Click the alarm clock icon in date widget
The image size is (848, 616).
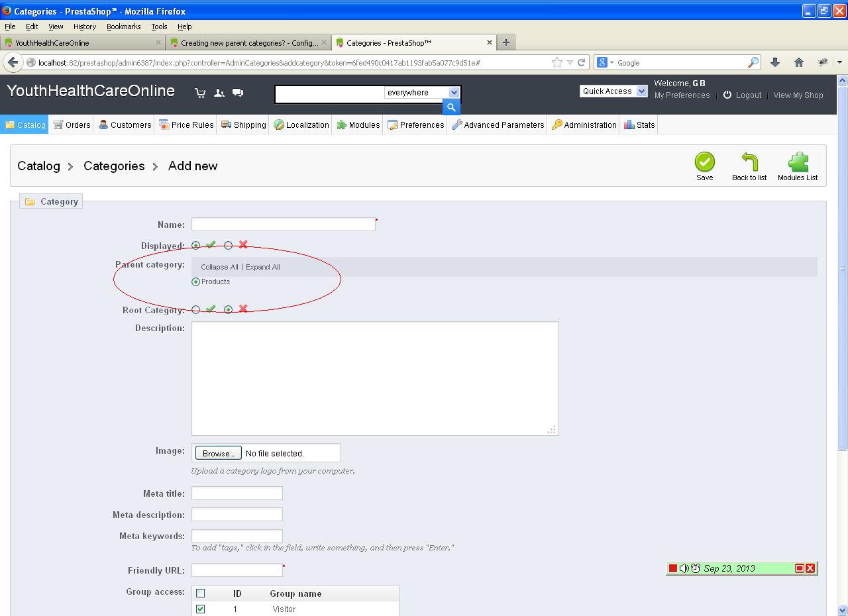tap(696, 568)
